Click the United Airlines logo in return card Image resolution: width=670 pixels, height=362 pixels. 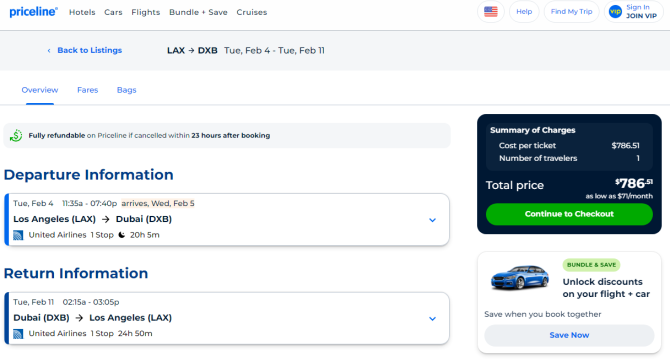click(x=18, y=334)
